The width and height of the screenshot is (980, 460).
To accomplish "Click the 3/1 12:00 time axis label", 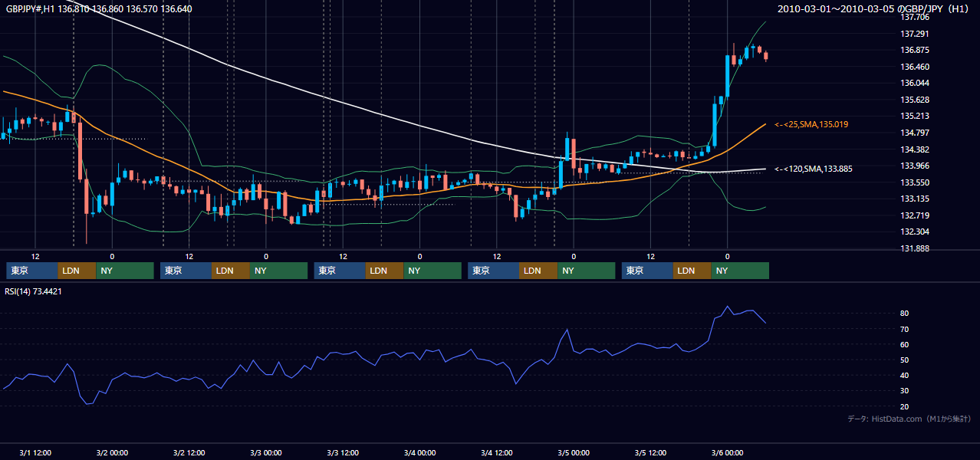I will pyautogui.click(x=35, y=453).
